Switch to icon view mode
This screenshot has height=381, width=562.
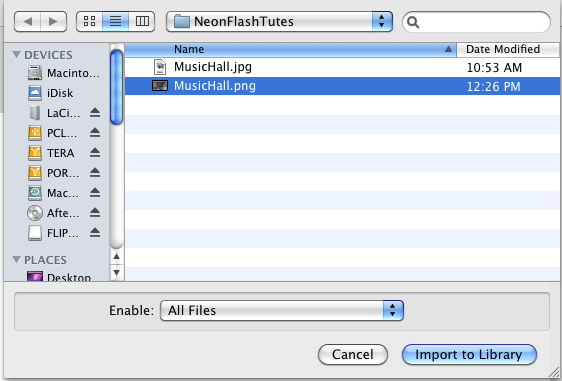pyautogui.click(x=89, y=22)
